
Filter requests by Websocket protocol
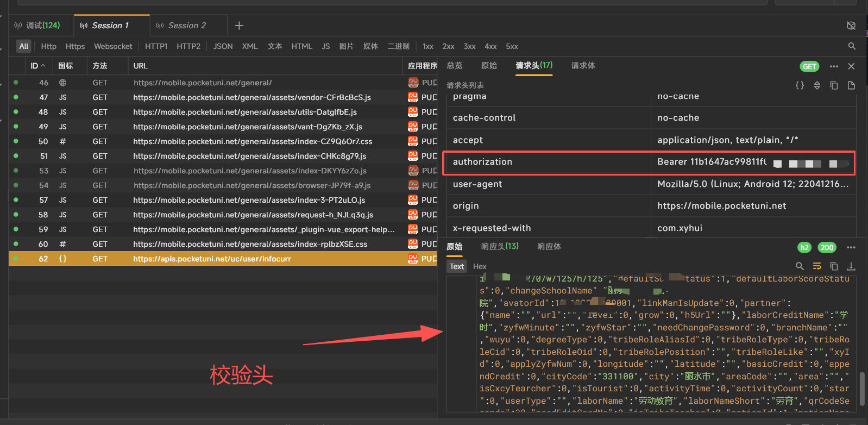113,46
